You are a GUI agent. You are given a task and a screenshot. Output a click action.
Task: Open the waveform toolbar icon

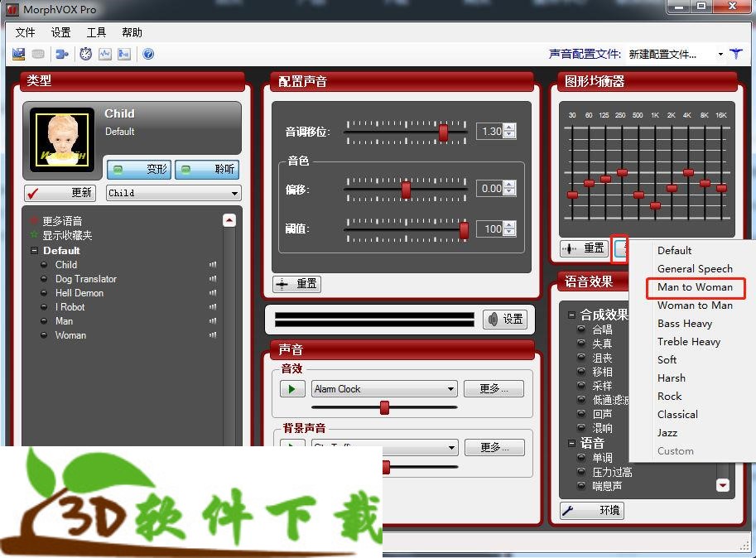(104, 54)
